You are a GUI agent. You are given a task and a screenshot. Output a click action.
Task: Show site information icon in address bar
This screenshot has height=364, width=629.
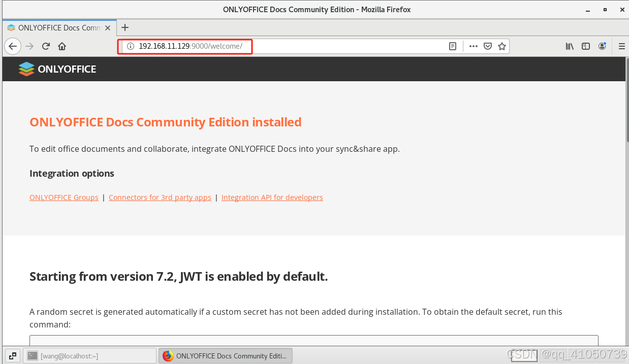pos(130,46)
